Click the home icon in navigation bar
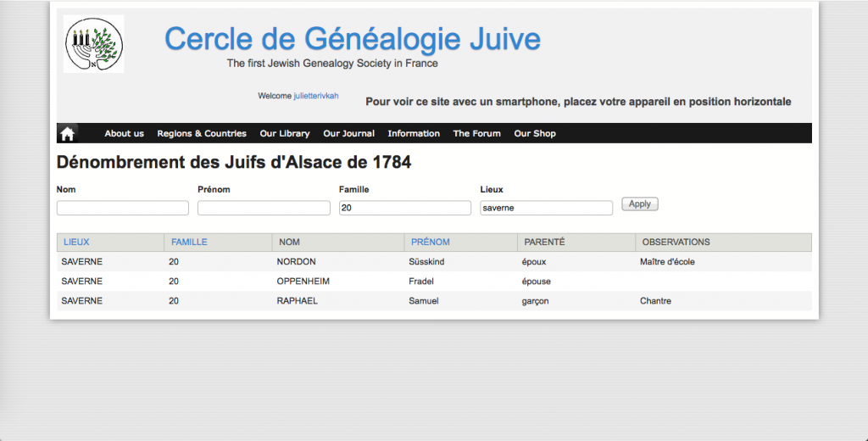This screenshot has width=868, height=441. point(68,133)
